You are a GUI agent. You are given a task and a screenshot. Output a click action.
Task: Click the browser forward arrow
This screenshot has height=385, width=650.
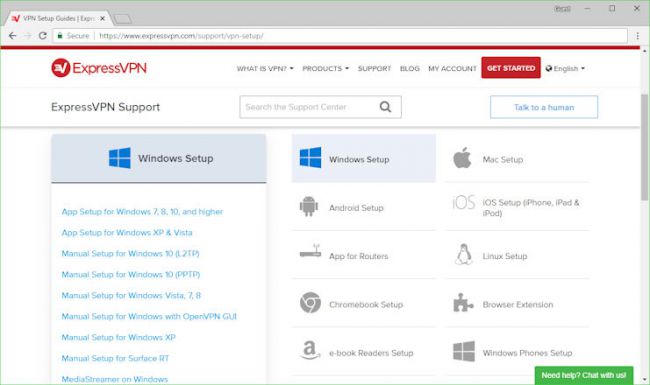tap(27, 36)
